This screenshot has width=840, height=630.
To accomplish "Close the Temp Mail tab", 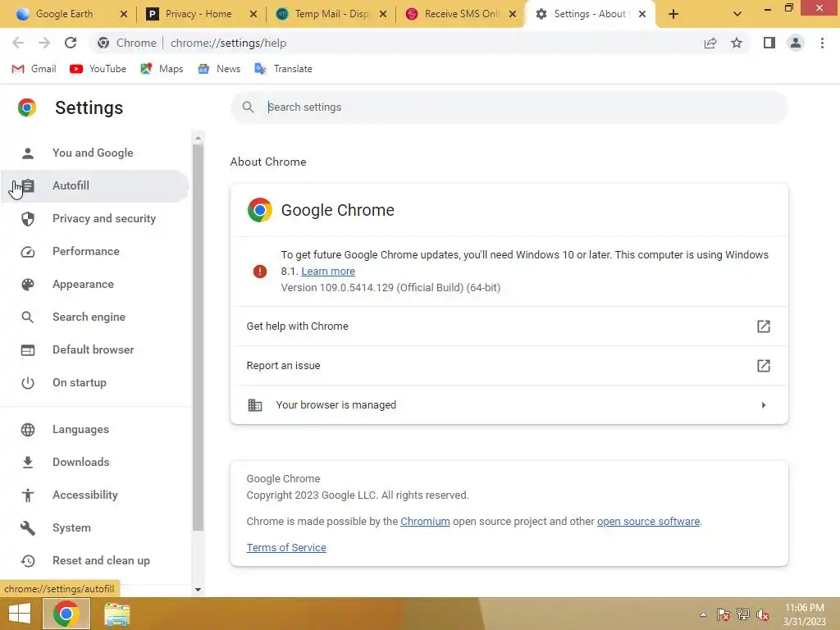I will coord(383,14).
